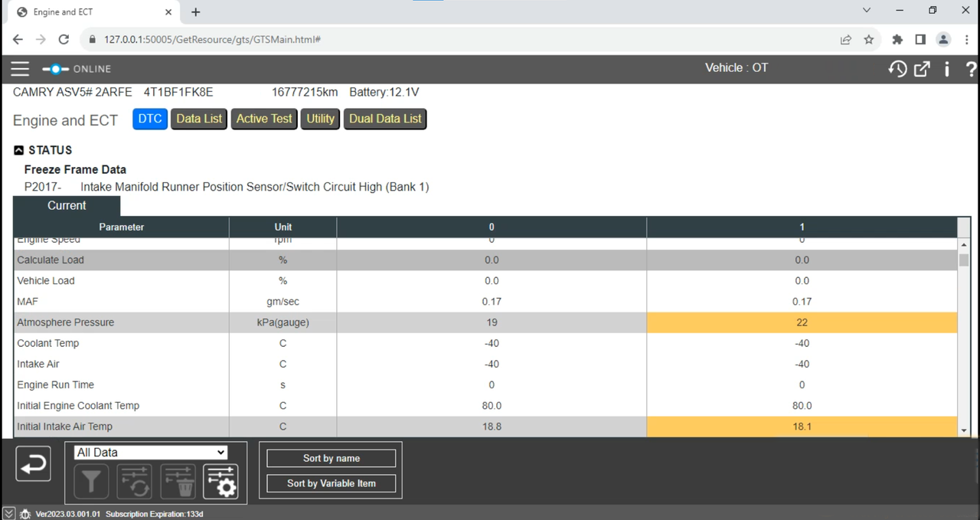Open the All Data dropdown

(151, 453)
